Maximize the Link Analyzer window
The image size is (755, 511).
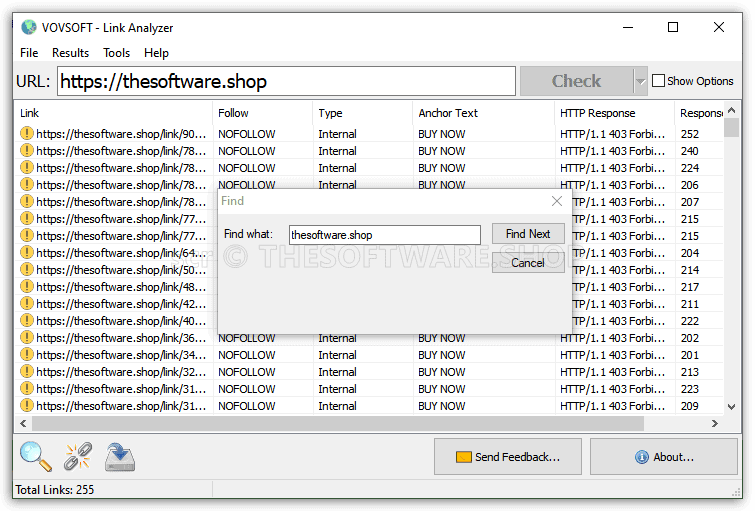(x=673, y=27)
